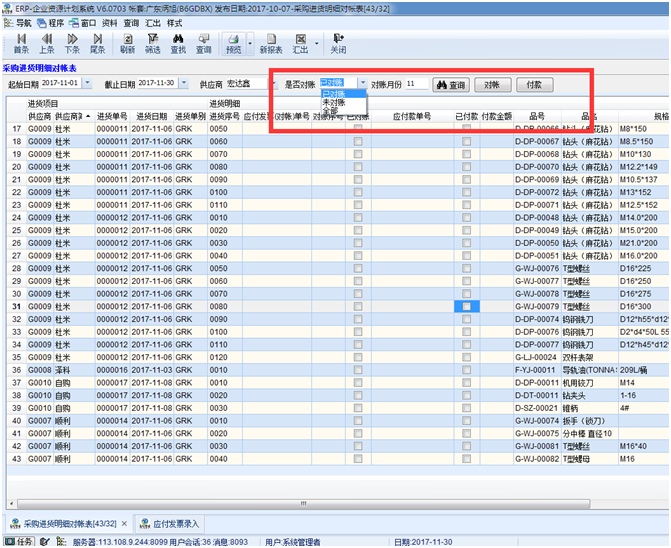
Task: Close the form using 关闭 toolbar icon
Action: 339,42
